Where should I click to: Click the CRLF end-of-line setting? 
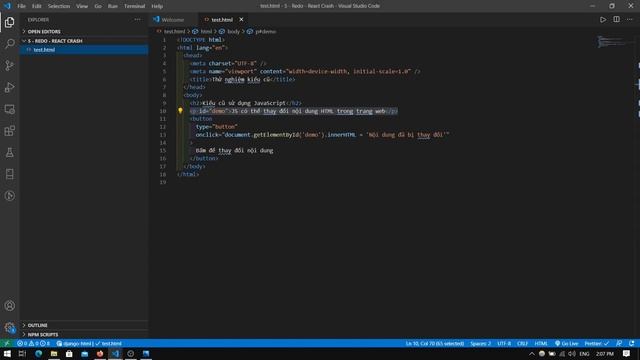(x=522, y=343)
